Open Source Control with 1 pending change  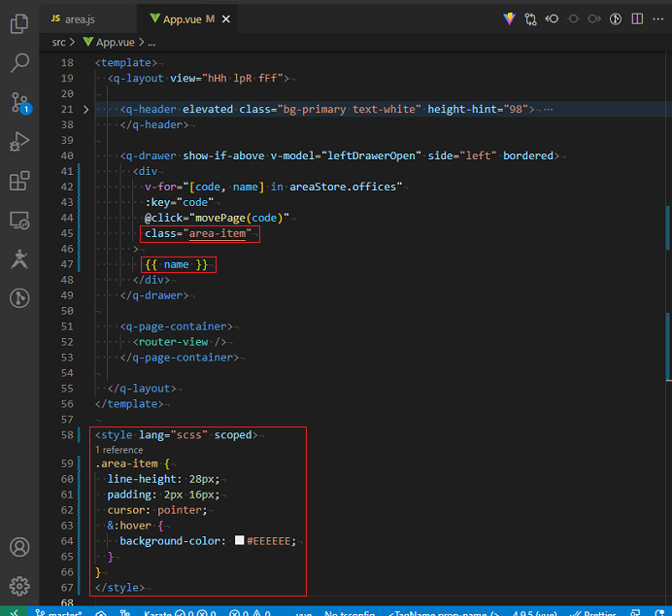click(x=20, y=103)
